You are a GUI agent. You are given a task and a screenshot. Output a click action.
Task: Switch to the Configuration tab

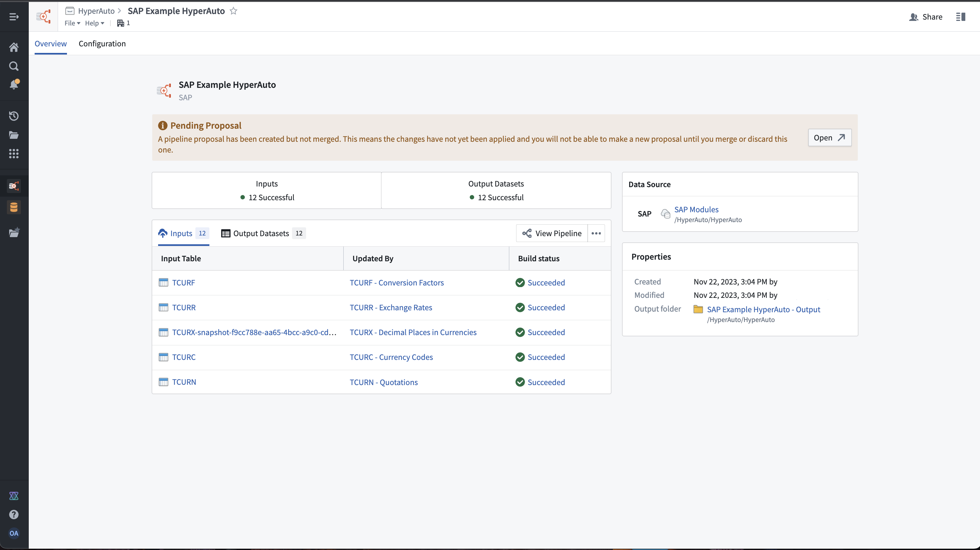pyautogui.click(x=102, y=44)
